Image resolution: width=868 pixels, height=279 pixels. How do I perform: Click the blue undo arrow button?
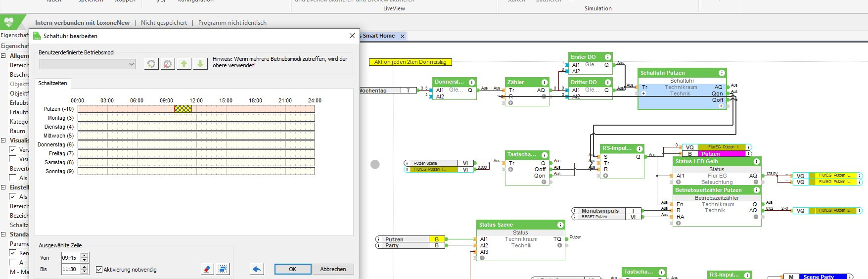click(257, 269)
